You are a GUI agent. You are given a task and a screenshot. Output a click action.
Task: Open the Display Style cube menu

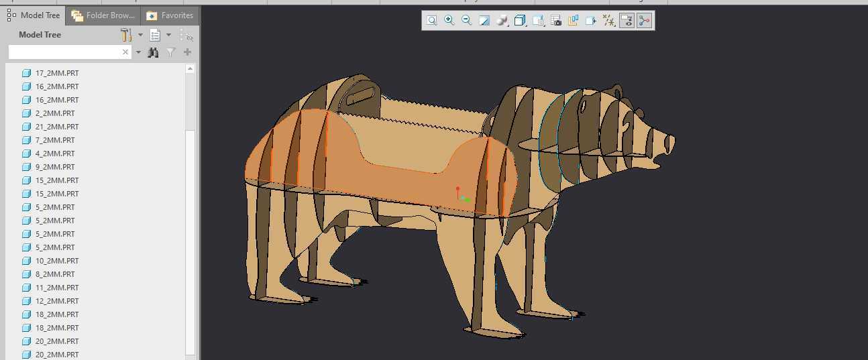tap(520, 21)
